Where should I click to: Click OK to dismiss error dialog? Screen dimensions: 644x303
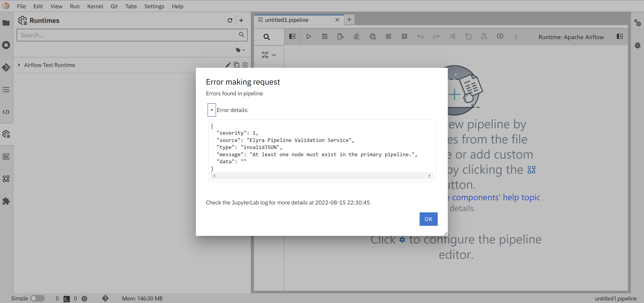[428, 219]
